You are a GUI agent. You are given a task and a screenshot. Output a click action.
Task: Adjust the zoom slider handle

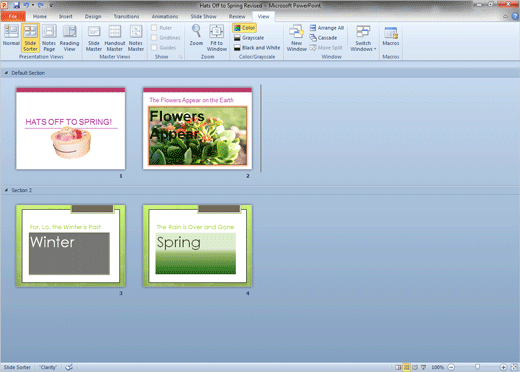click(477, 367)
